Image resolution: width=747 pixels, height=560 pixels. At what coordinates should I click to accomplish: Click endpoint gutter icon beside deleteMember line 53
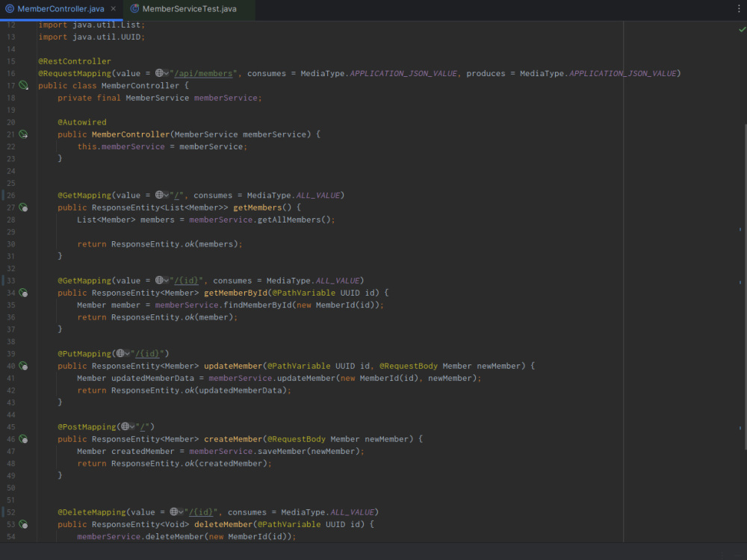coord(23,524)
